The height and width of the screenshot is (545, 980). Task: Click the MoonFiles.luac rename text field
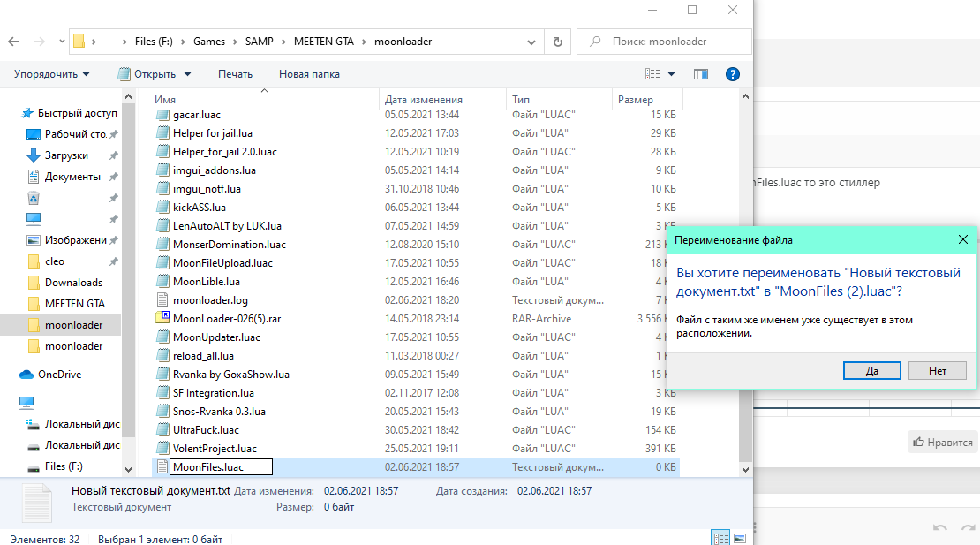pos(222,467)
